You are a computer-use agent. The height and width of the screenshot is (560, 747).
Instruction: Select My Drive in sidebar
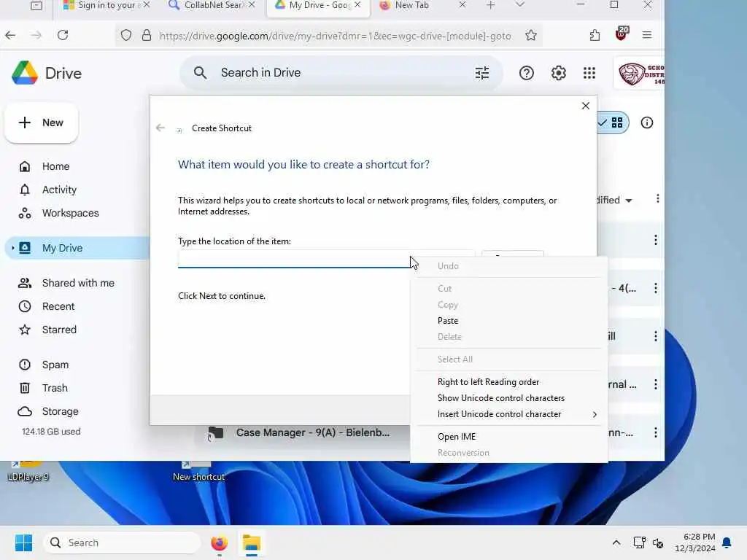click(x=62, y=248)
